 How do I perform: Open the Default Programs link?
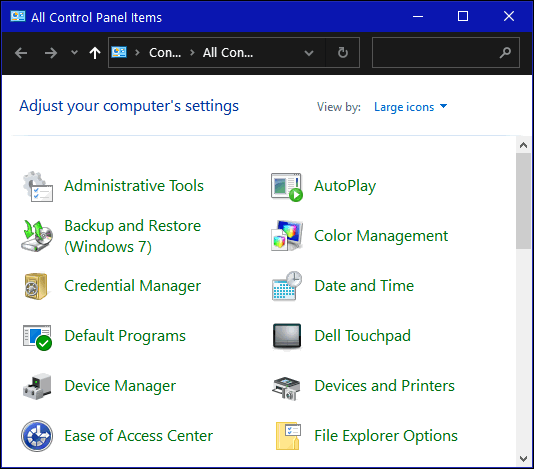125,336
